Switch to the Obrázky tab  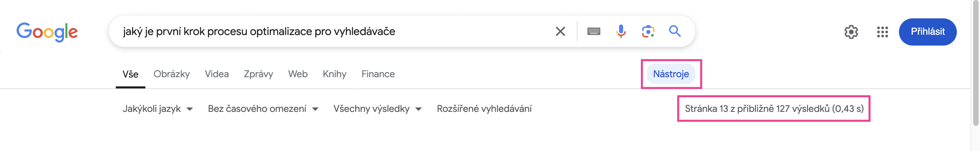(x=172, y=74)
